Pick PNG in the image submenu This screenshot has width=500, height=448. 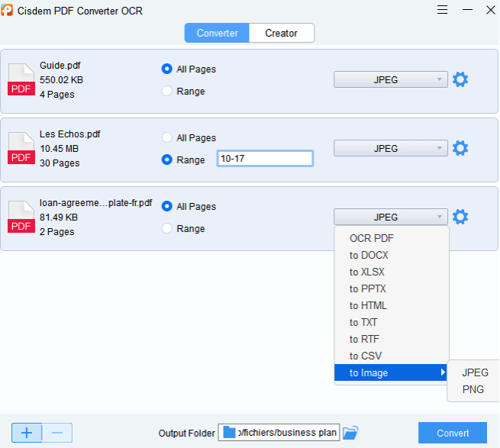[474, 389]
